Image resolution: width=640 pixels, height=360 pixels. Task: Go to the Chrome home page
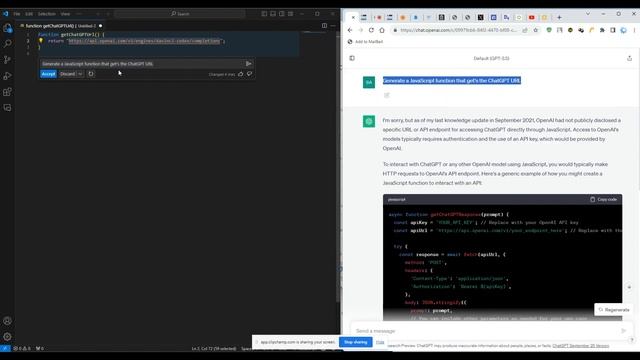pyautogui.click(x=382, y=30)
